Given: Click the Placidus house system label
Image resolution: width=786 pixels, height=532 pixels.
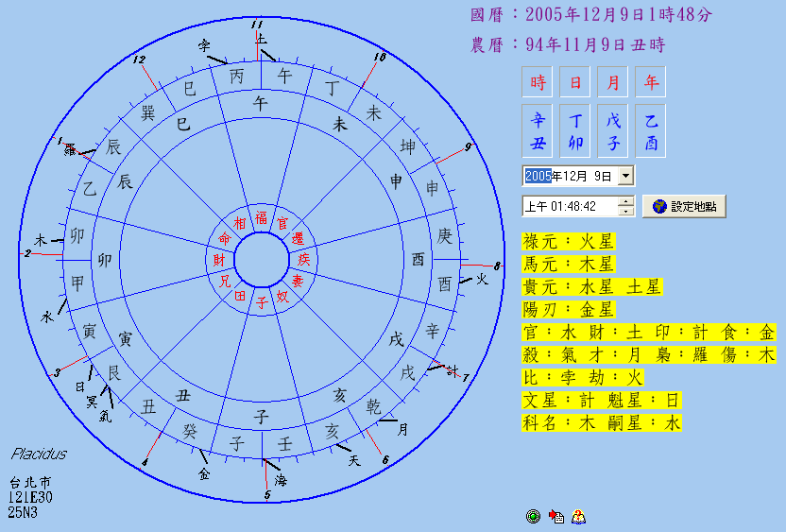Looking at the screenshot, I should click(x=39, y=455).
